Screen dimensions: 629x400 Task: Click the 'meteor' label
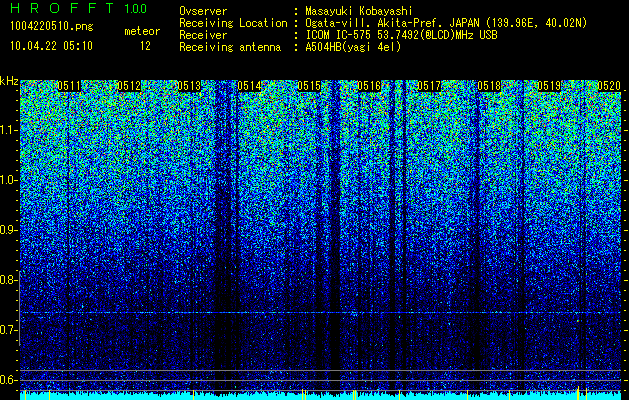(142, 31)
